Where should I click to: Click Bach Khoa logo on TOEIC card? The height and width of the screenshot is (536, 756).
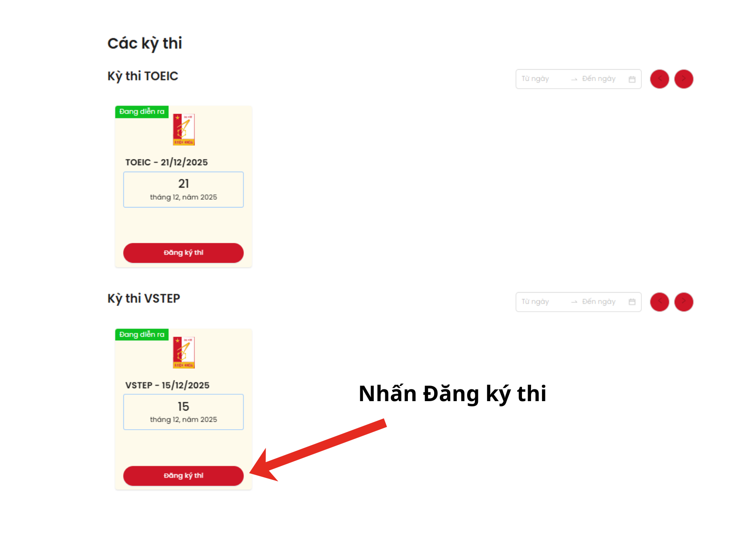[184, 129]
